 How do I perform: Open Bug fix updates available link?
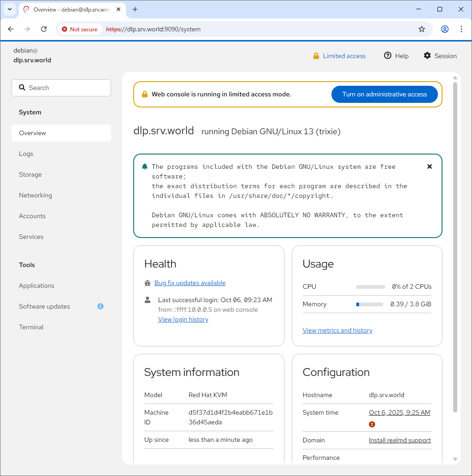(190, 283)
